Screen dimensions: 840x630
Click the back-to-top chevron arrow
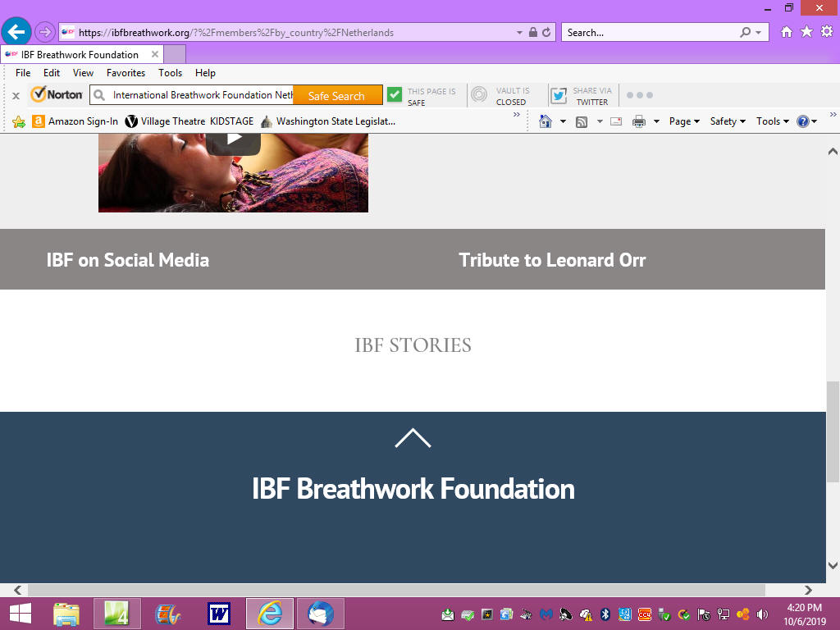(413, 438)
